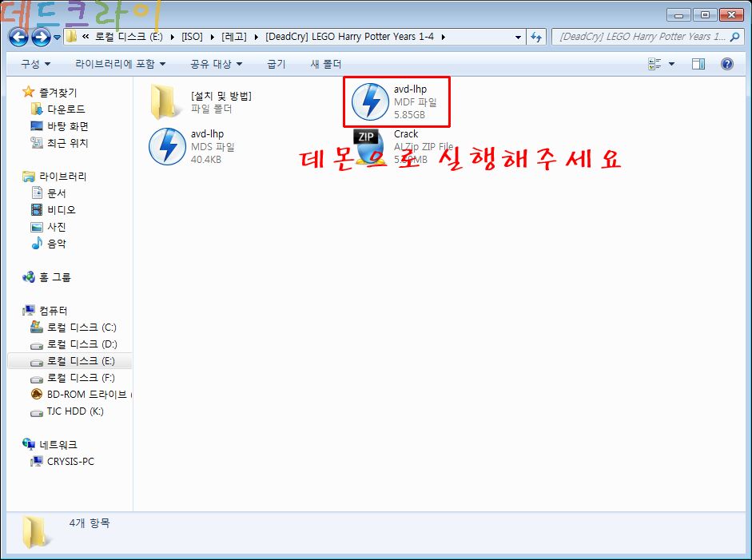Click the search magnifier icon
752x560 pixels.
(x=734, y=37)
